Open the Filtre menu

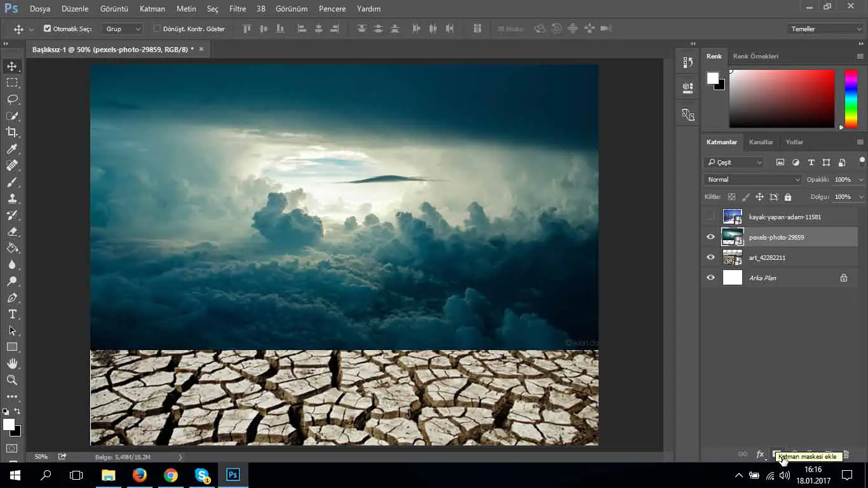[237, 9]
